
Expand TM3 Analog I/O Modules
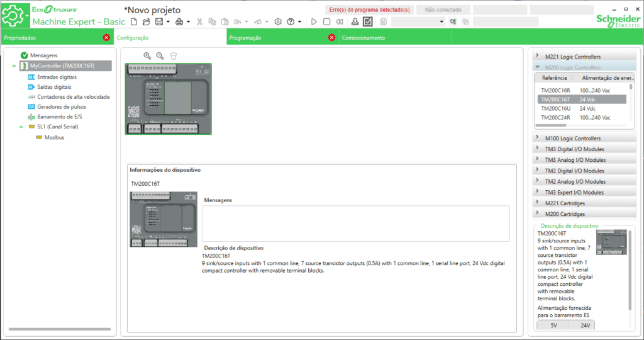pyautogui.click(x=584, y=160)
